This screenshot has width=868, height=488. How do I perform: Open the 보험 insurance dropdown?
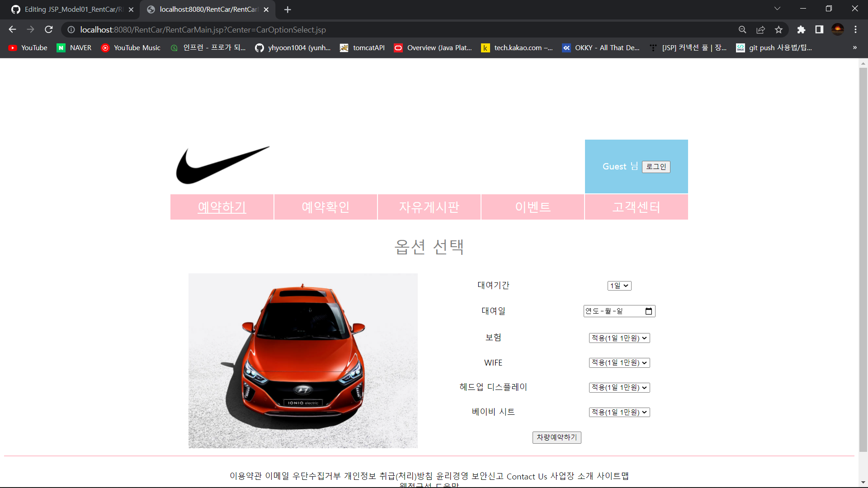619,338
